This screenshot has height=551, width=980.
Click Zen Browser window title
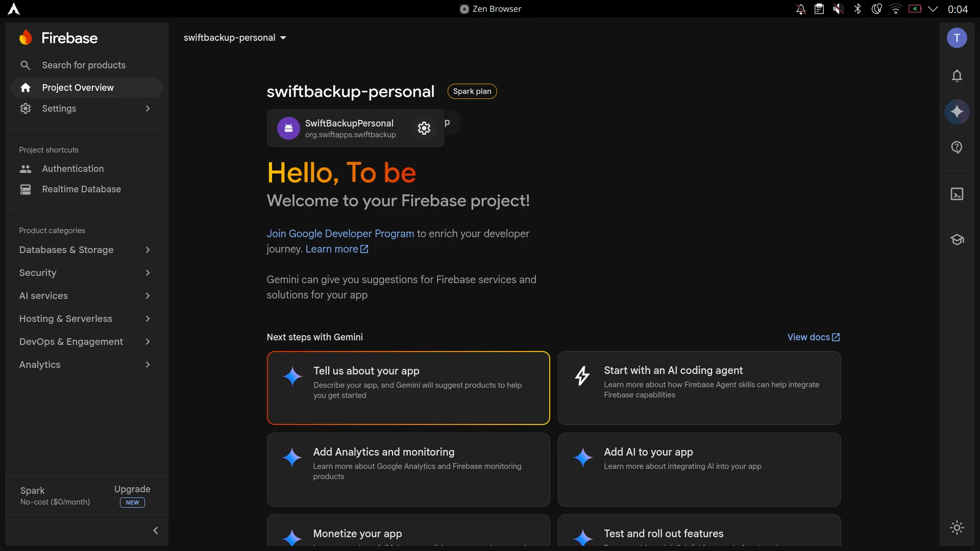[491, 9]
